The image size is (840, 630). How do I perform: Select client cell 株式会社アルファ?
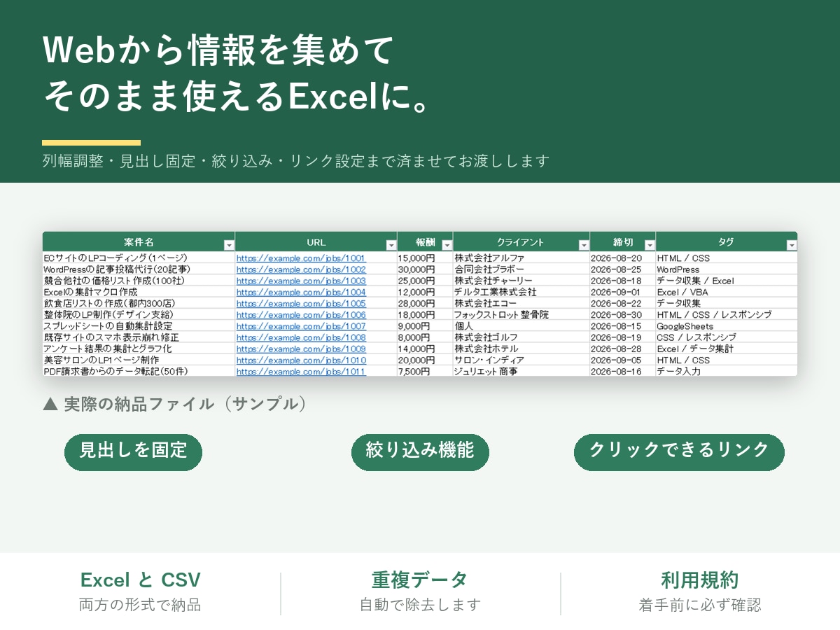tap(521, 258)
